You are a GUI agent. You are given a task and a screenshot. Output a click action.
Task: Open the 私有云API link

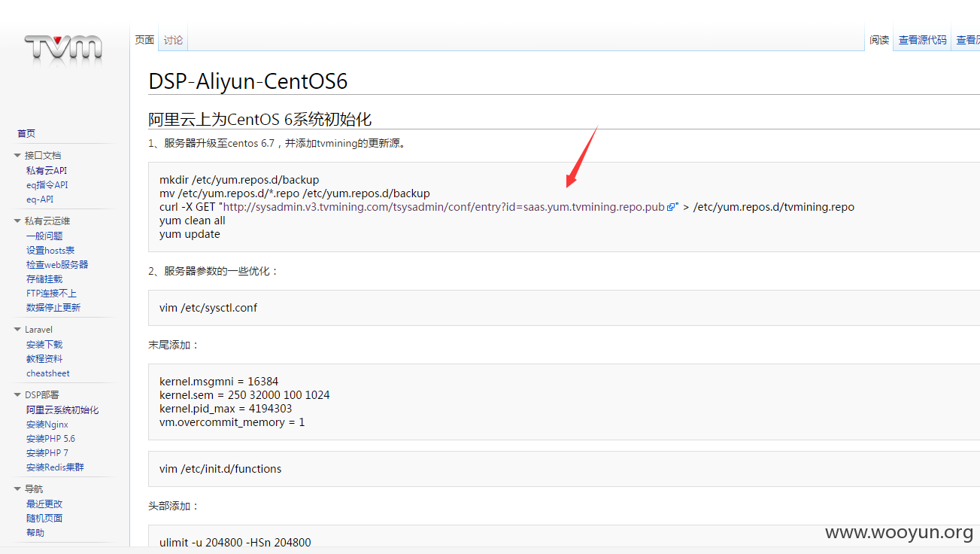47,171
